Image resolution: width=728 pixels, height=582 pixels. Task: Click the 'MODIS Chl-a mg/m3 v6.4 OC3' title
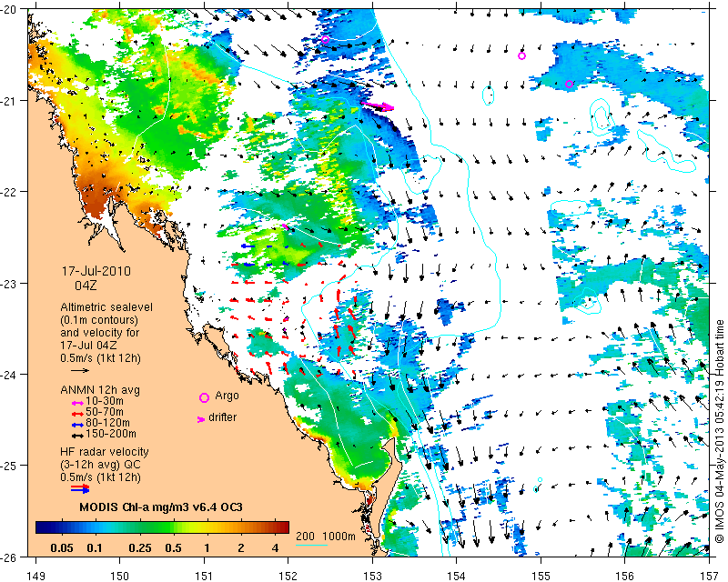tap(161, 507)
